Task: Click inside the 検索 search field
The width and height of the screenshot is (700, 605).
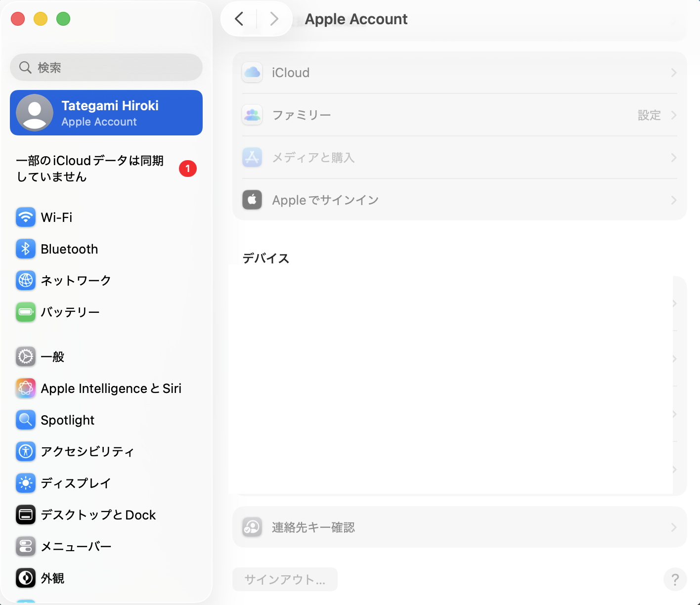Action: 106,67
